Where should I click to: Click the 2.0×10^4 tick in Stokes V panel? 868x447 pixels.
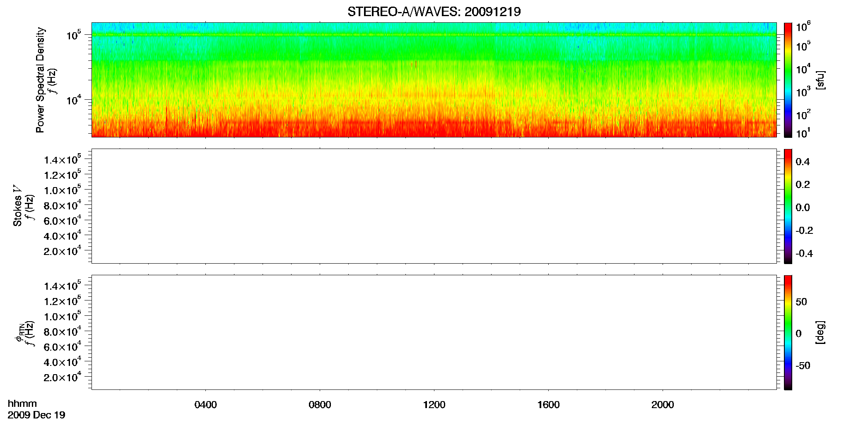(x=63, y=251)
